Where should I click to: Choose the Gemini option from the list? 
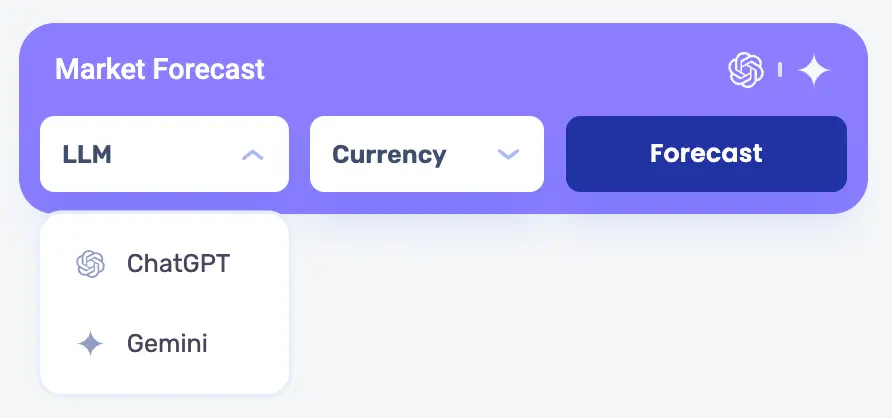[x=164, y=344]
